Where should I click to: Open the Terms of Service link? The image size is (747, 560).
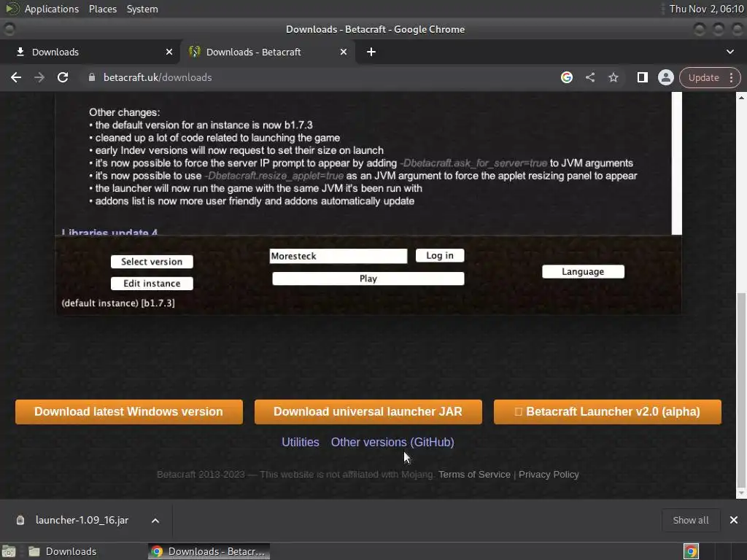coord(474,474)
